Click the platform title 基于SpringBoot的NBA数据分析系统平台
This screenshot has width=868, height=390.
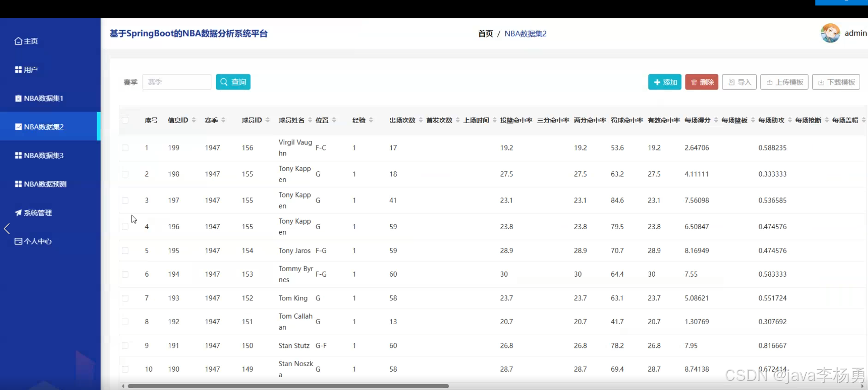189,33
